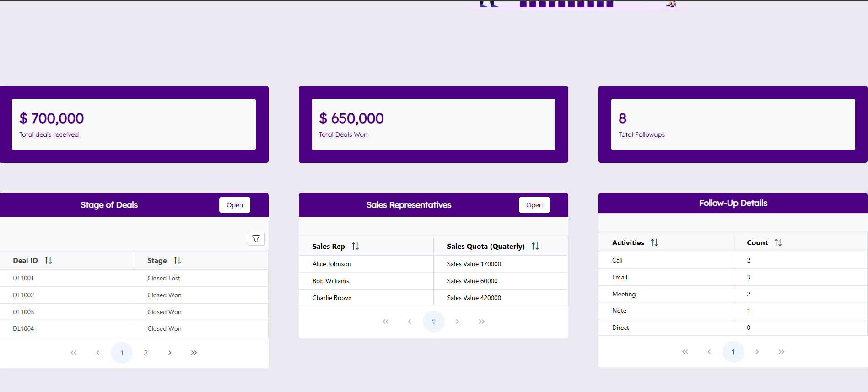Image resolution: width=868 pixels, height=392 pixels.
Task: Click the Stage column header
Action: point(201,260)
